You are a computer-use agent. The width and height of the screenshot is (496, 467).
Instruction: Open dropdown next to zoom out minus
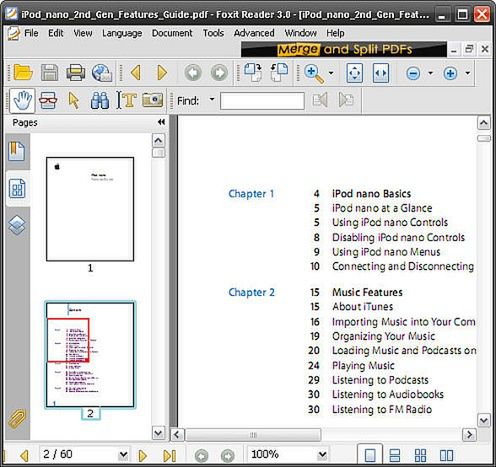point(431,73)
